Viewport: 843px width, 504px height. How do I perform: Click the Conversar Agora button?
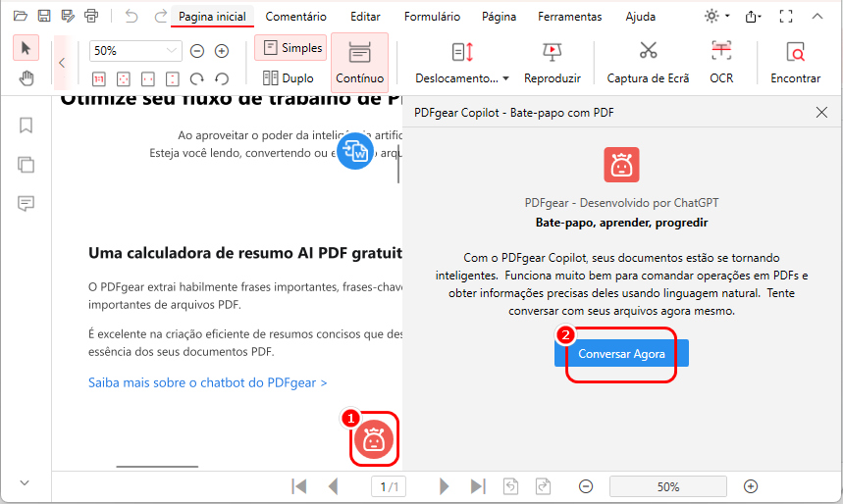pyautogui.click(x=621, y=354)
